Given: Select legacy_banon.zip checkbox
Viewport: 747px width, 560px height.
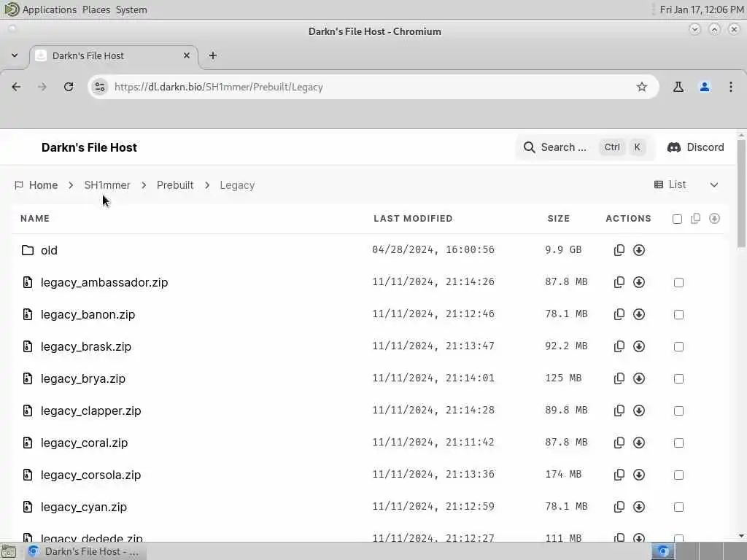Looking at the screenshot, I should (679, 314).
